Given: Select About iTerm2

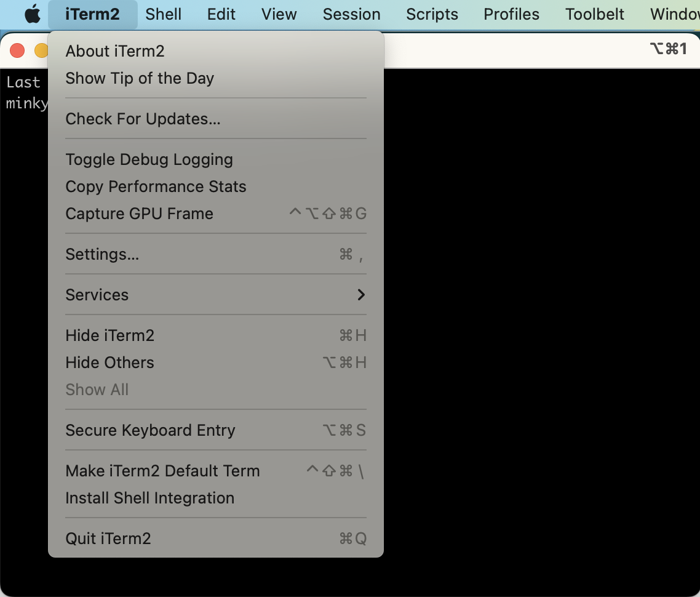Looking at the screenshot, I should click(x=216, y=51).
